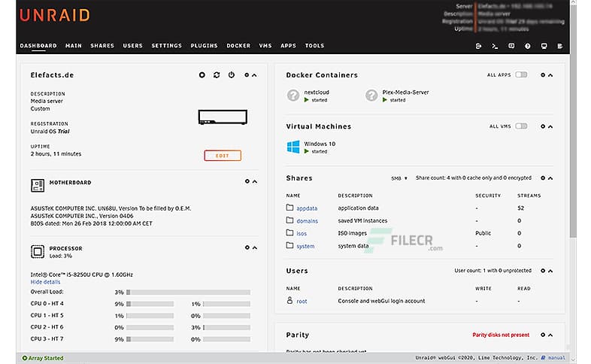Click the nextcloud container icon

pos(292,96)
